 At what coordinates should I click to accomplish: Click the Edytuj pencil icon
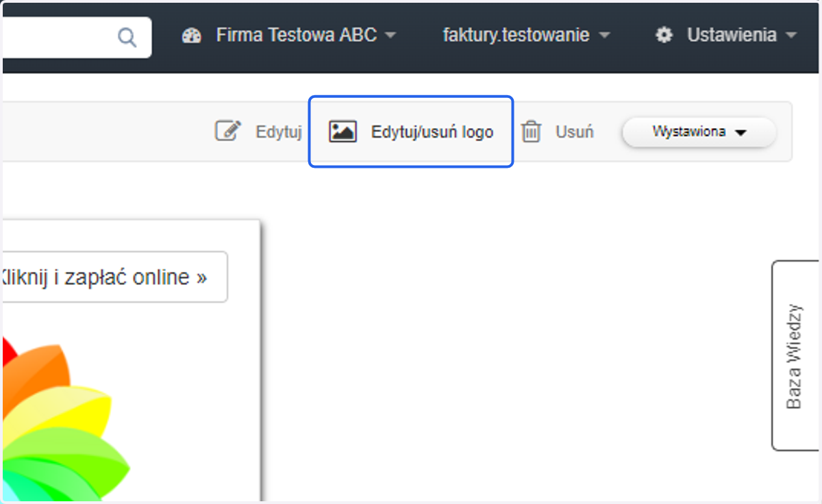coord(228,131)
